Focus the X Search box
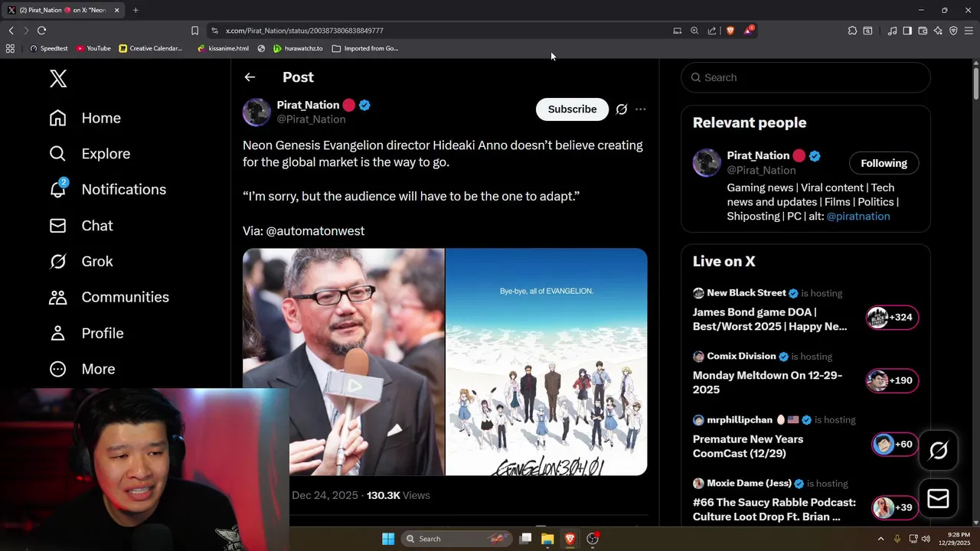This screenshot has width=980, height=551. [805, 77]
